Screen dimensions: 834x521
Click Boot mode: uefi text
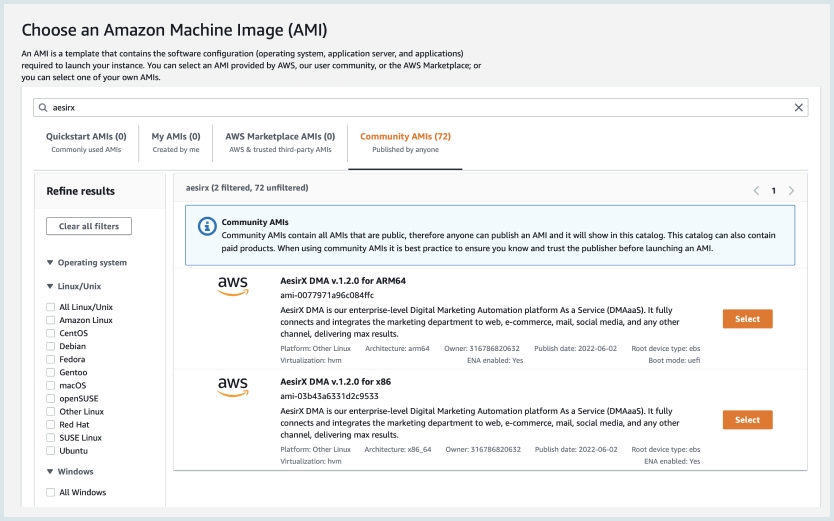point(674,360)
